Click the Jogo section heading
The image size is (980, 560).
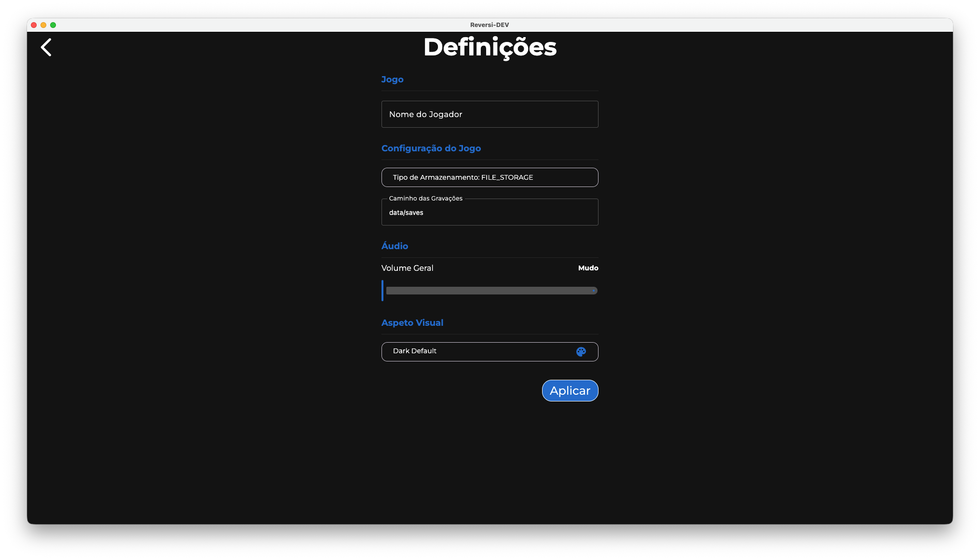pos(392,80)
